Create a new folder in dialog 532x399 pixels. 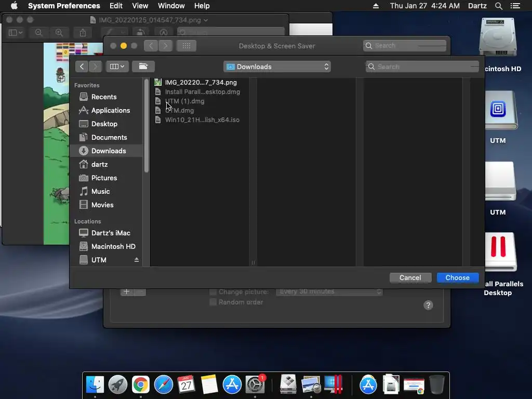143,66
